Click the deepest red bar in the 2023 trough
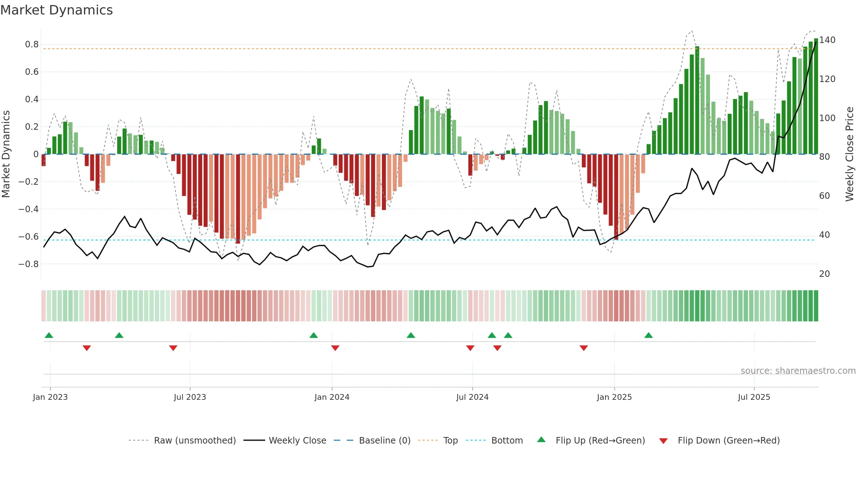 [x=238, y=199]
